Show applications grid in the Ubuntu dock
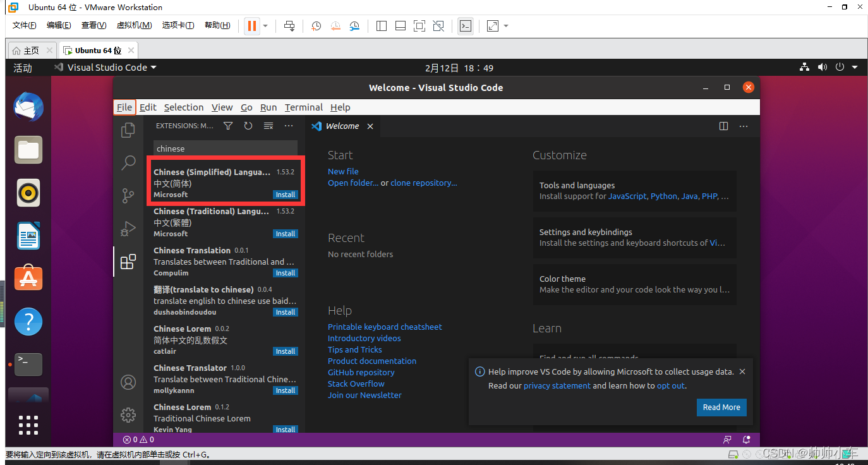The image size is (868, 465). click(x=28, y=425)
